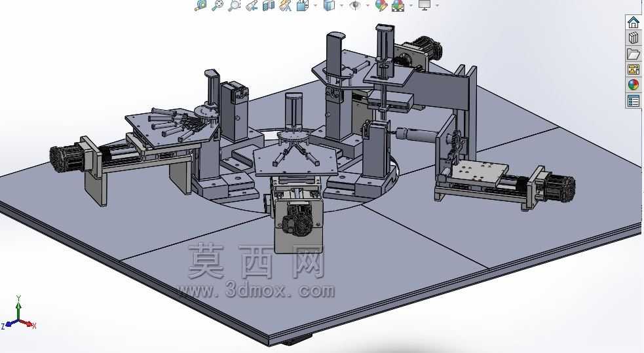Open the View Palette tab
The image size is (644, 353).
[634, 69]
